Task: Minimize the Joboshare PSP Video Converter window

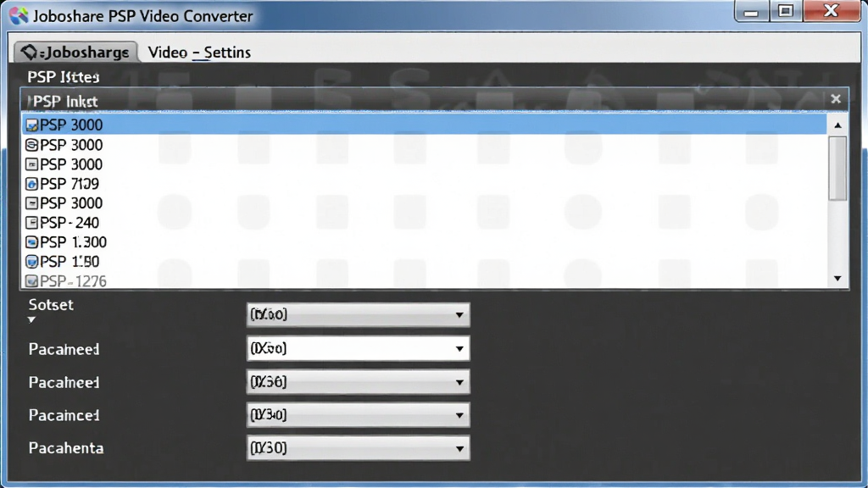Action: (751, 11)
